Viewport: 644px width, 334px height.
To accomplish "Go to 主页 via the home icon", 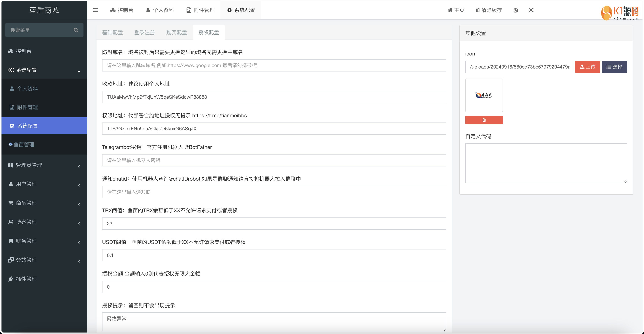I will coord(450,10).
